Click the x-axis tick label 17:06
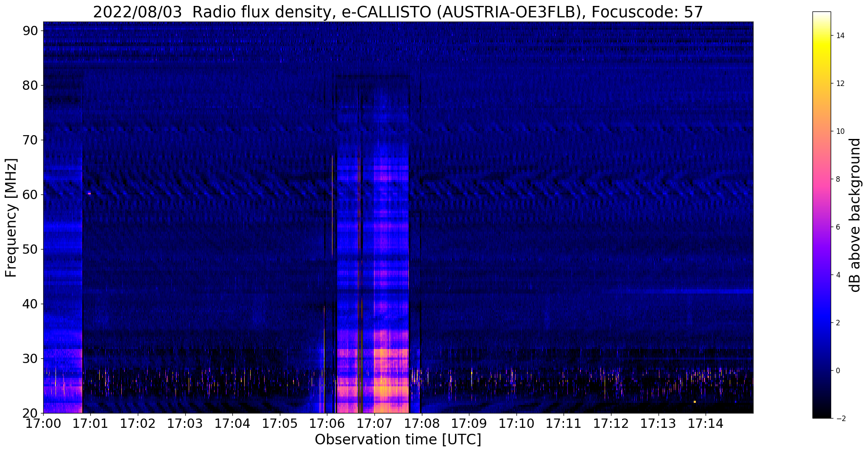868x452 pixels. tap(327, 423)
